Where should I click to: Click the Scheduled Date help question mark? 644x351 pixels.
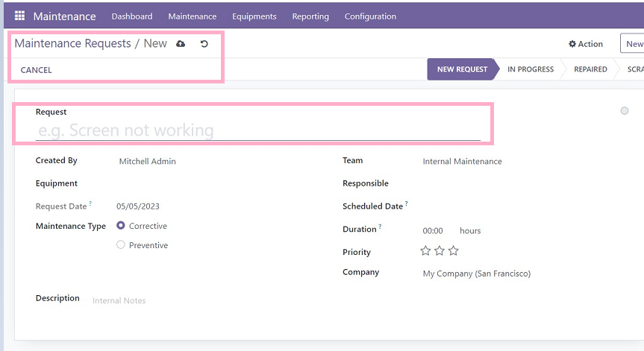point(406,203)
